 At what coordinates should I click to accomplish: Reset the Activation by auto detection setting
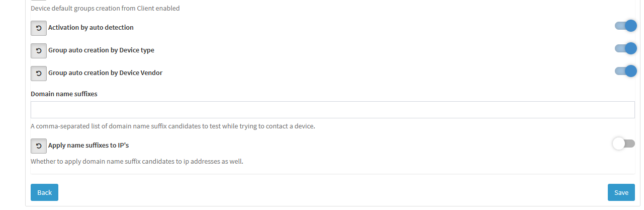[x=39, y=28]
